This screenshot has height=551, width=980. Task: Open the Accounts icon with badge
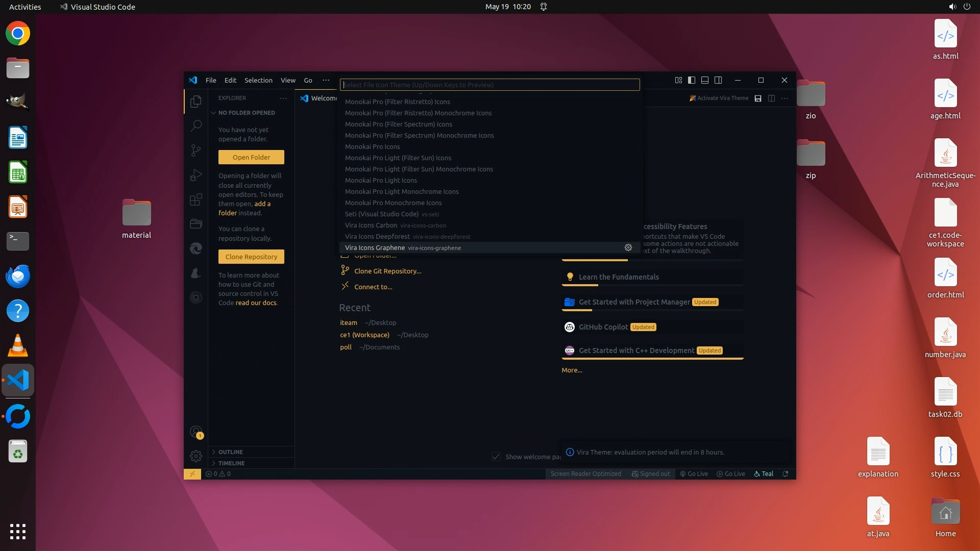(196, 432)
